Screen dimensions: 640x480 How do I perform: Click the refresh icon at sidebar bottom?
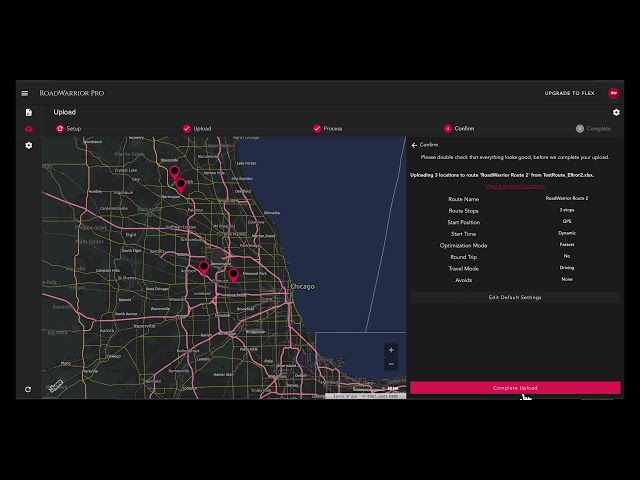(28, 389)
